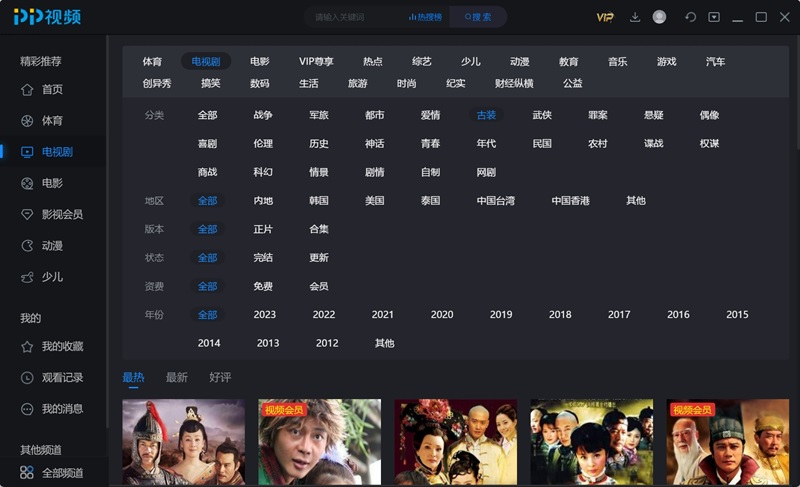
Task: Filter year by 2012
Action: point(327,343)
